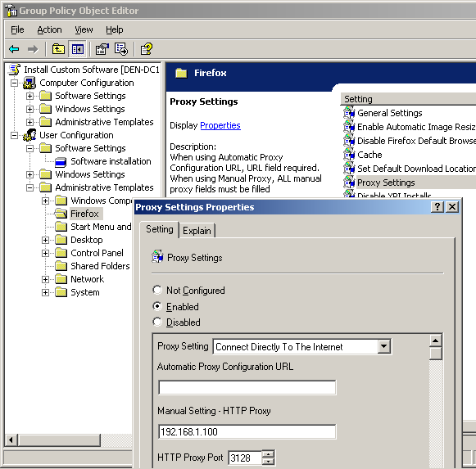This screenshot has width=476, height=469.
Task: Close the Proxy Settings Properties dialog
Action: 452,207
